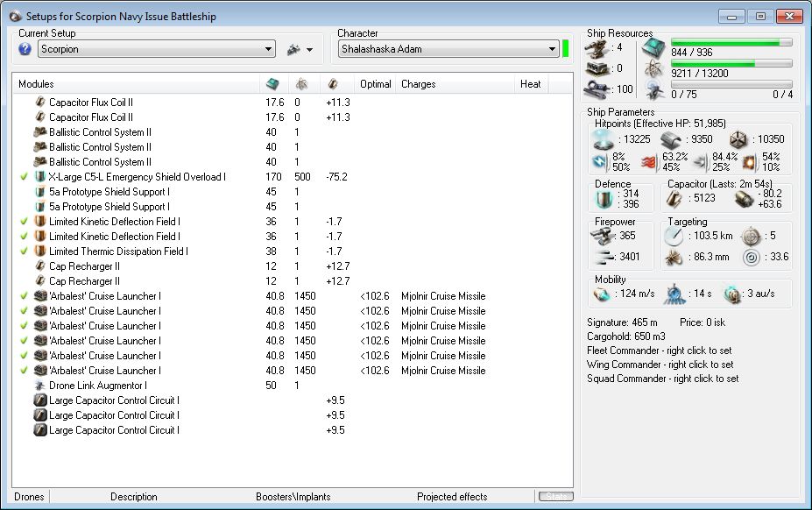
Task: Open the Current Setup Scorpion dropdown
Action: coord(157,49)
